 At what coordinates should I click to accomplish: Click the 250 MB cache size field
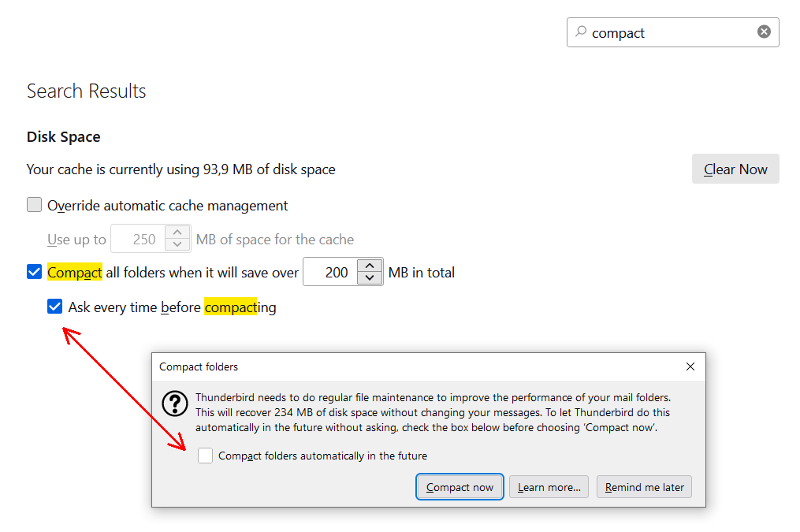coord(140,240)
